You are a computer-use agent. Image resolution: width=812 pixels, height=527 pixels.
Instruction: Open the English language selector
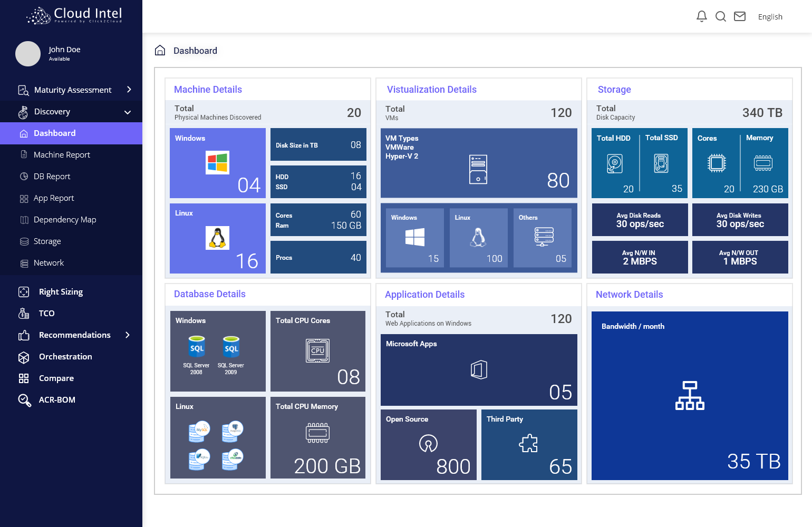770,17
